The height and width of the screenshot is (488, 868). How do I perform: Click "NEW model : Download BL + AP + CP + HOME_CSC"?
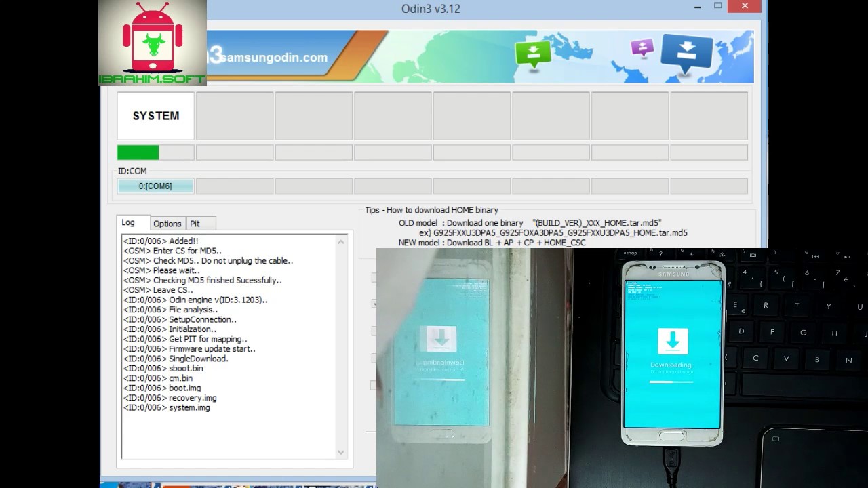tap(492, 243)
